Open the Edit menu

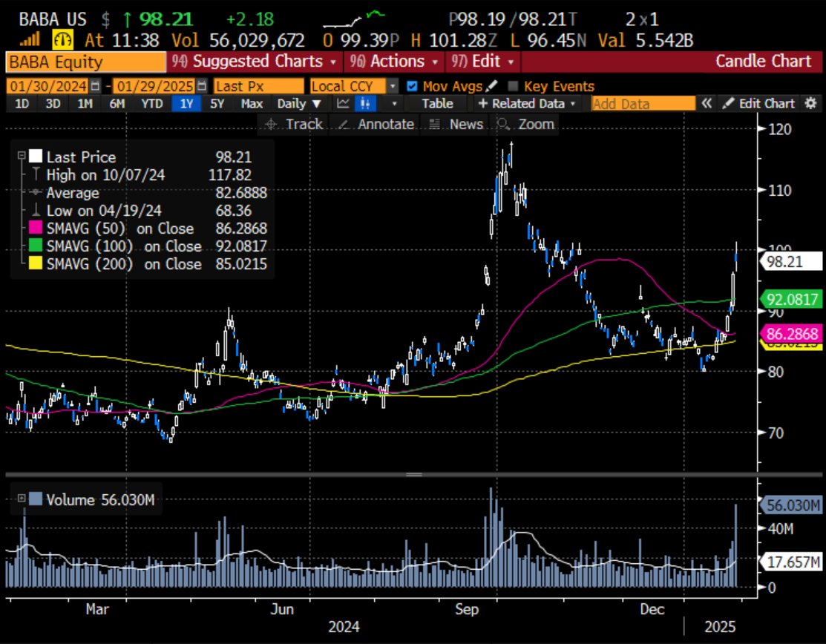pos(482,62)
